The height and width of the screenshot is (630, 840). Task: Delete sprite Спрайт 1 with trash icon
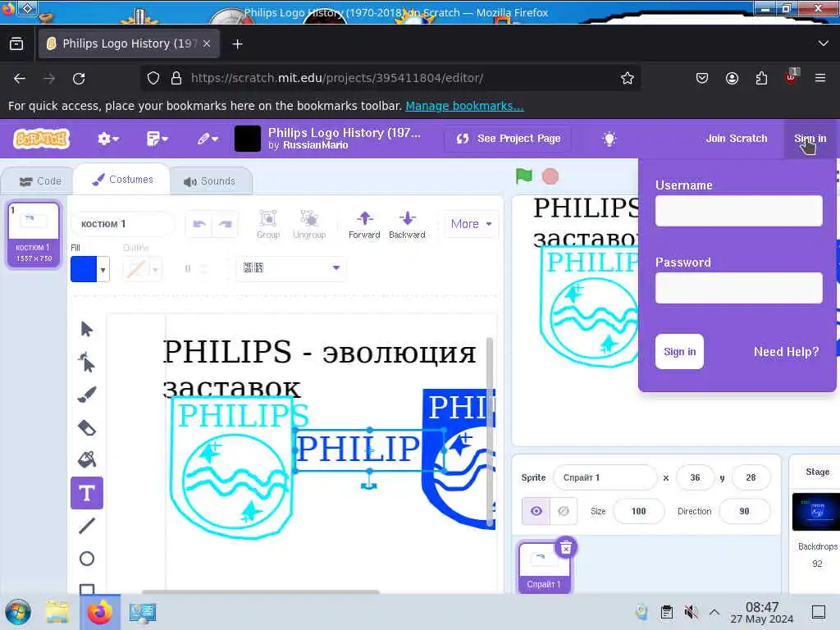(566, 547)
